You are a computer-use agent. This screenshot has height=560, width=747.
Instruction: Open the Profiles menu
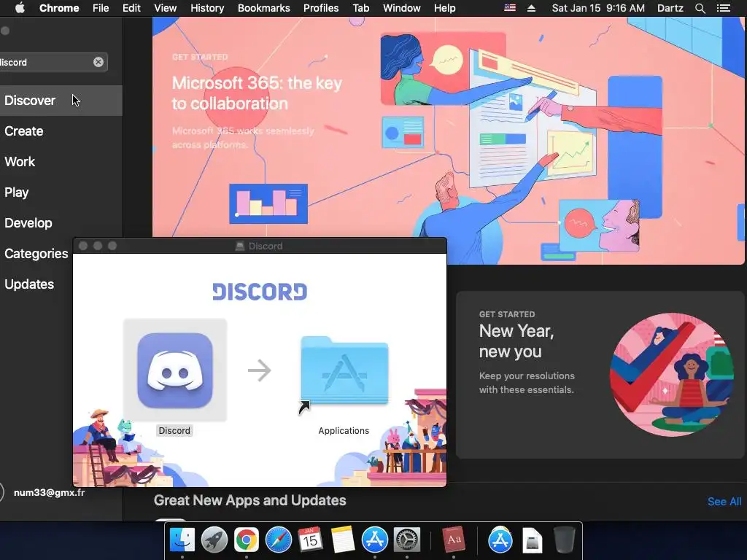coord(321,8)
